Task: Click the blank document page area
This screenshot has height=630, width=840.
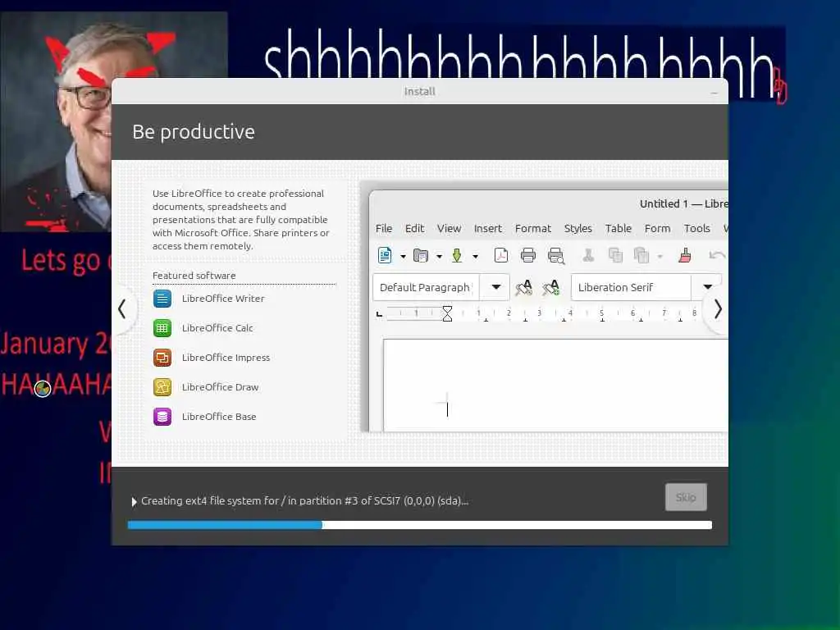Action: coord(555,385)
